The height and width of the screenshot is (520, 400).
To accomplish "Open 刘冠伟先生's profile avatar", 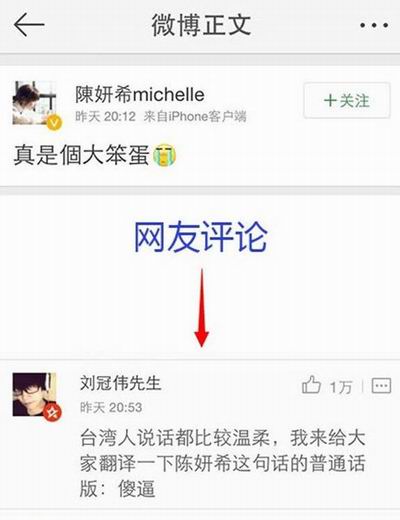I will click(34, 394).
